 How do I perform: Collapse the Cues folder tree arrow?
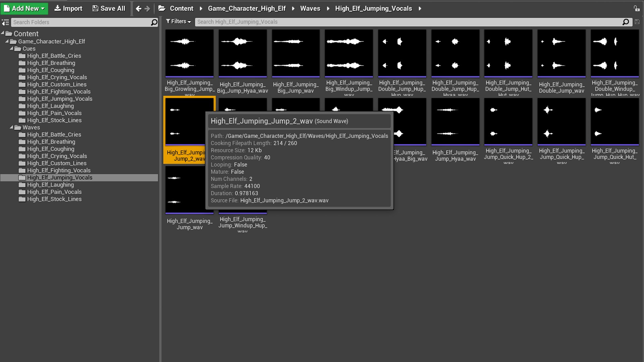11,49
